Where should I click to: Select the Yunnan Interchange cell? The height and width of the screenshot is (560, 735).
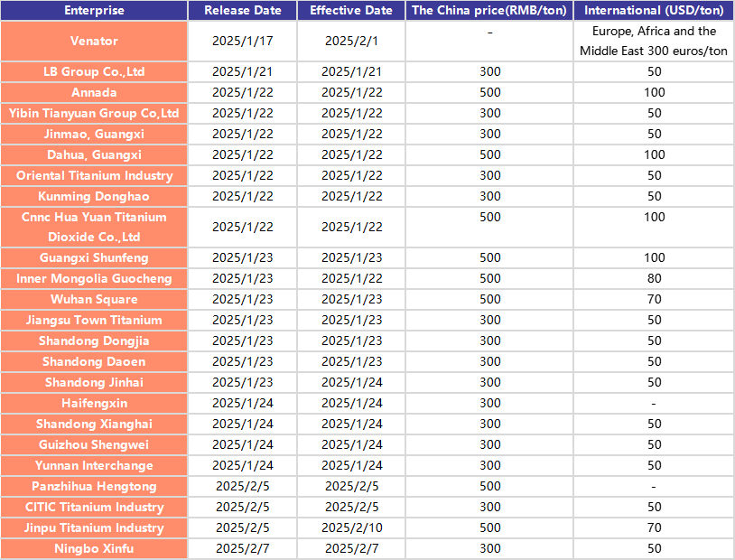point(94,465)
